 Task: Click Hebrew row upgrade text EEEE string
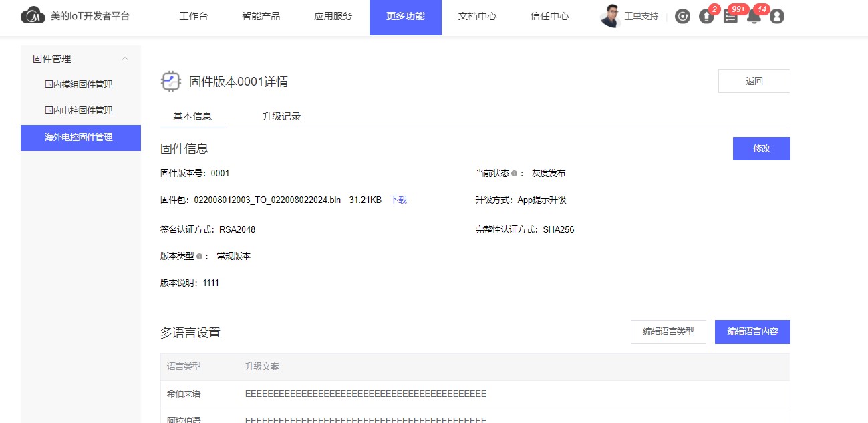pos(366,394)
